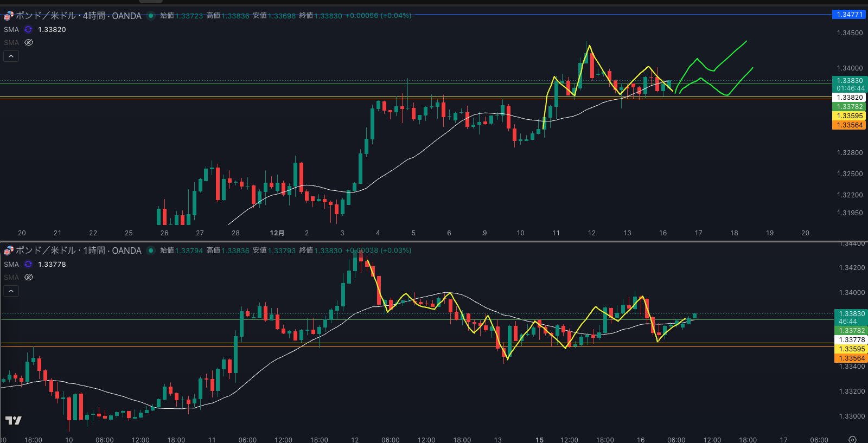The image size is (868, 443).
Task: Click the 12月 date marker on time axis
Action: (277, 233)
